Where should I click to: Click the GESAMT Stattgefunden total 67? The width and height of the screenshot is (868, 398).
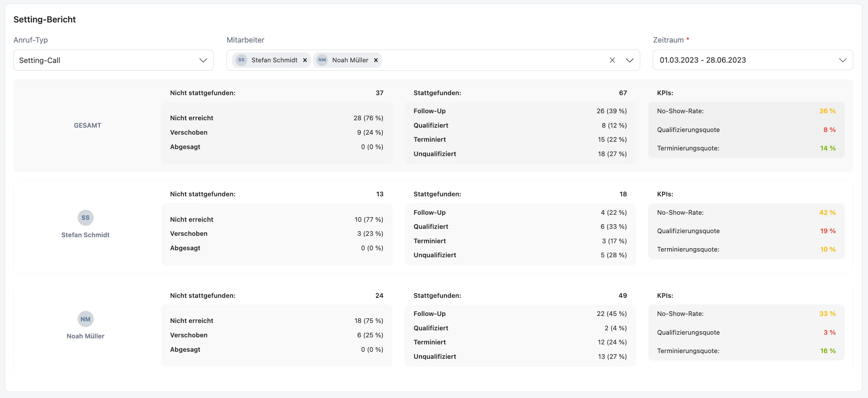click(x=623, y=93)
